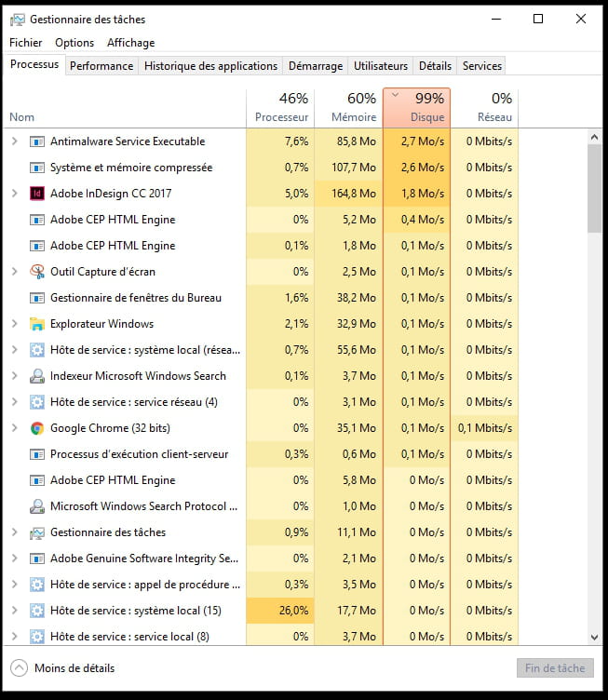Click the gear icon of Hôte de service : service local (8)

coord(37,637)
